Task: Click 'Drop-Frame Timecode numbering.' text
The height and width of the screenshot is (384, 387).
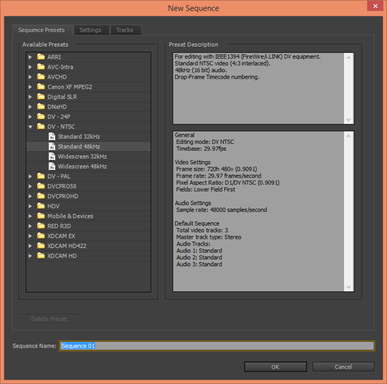Action: (x=217, y=77)
